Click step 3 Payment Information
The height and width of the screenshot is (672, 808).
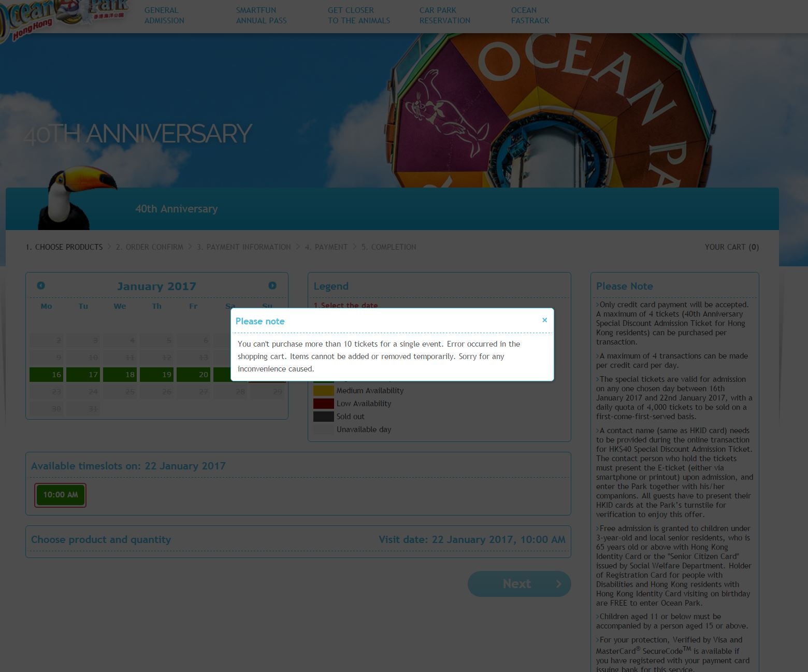244,247
